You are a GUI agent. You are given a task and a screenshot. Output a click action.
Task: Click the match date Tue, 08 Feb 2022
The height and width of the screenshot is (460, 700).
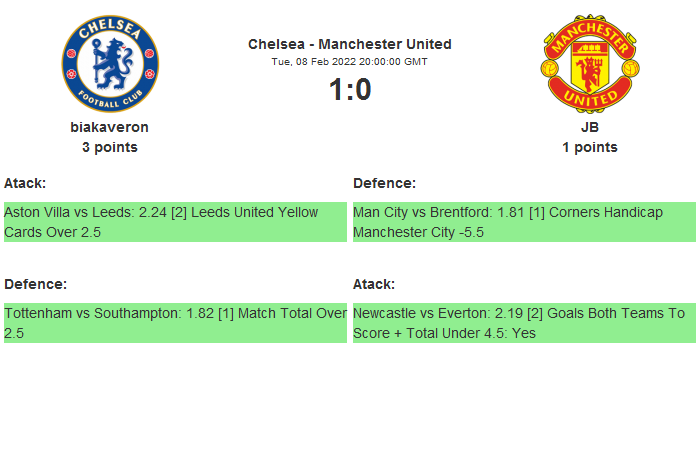[x=349, y=62]
